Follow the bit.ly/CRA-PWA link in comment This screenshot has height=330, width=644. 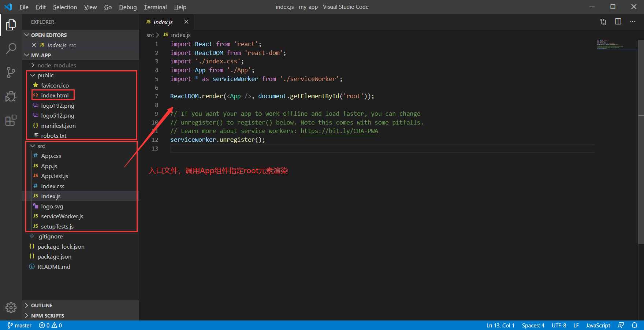click(339, 131)
